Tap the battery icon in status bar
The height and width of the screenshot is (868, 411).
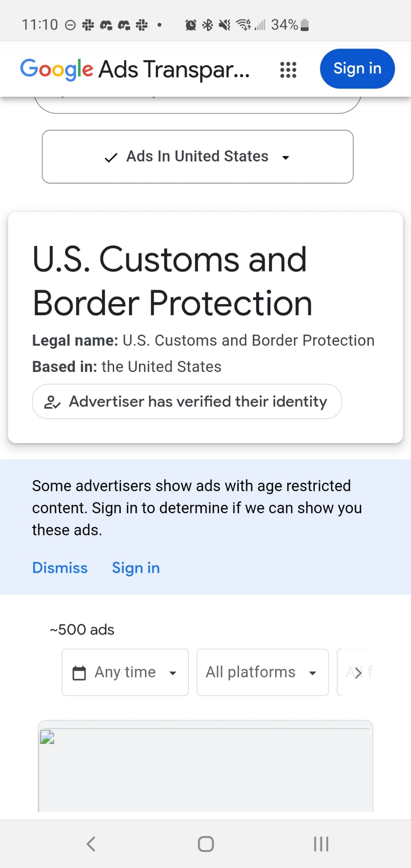pos(305,25)
